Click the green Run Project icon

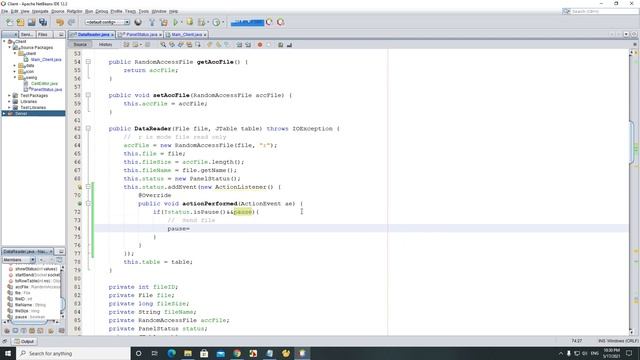176,22
